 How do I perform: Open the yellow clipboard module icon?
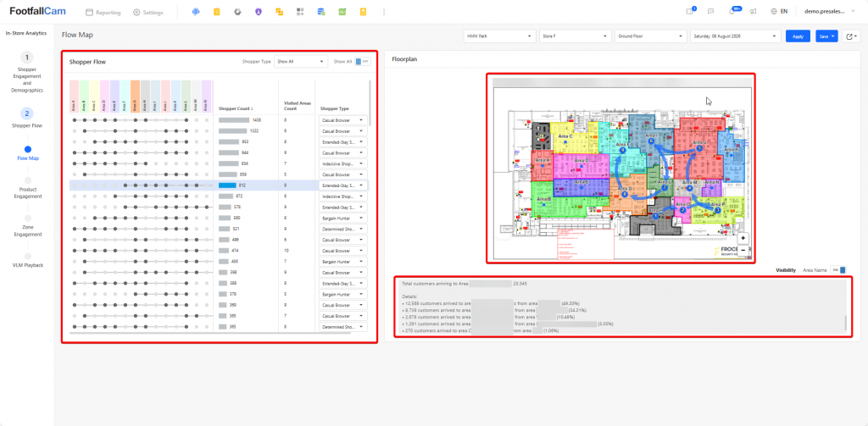click(216, 12)
